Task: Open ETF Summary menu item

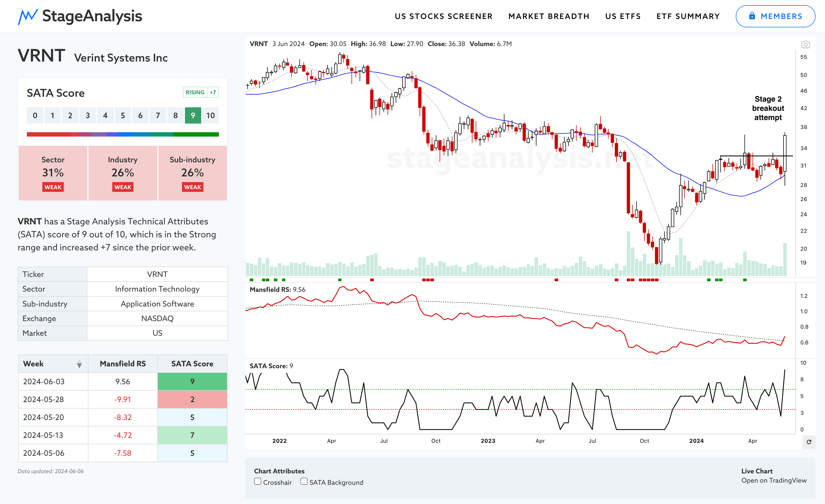Action: coord(688,16)
